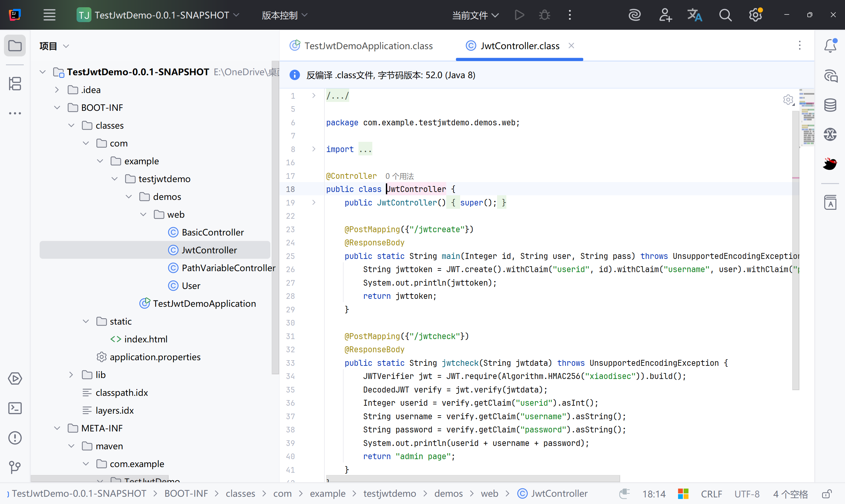Open the Database tool window
This screenshot has height=504, width=845.
click(830, 105)
